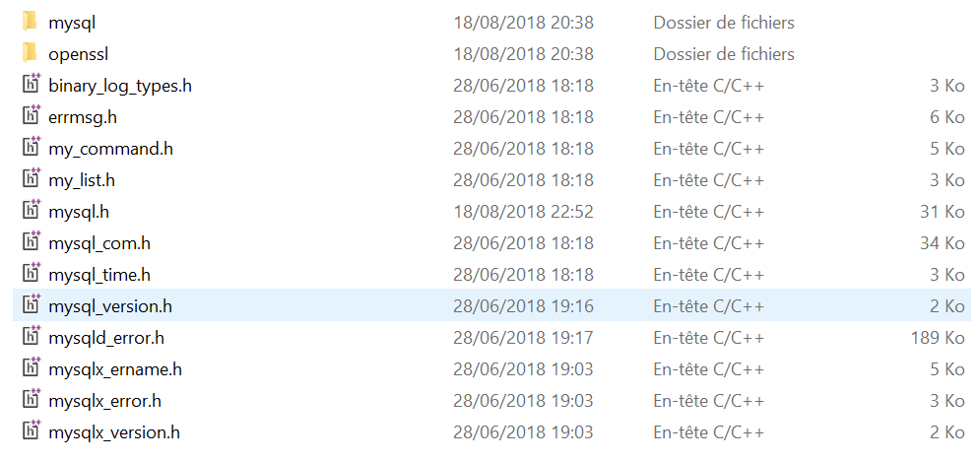980x461 pixels.
Task: Click the errmsg.h file icon
Action: (31, 116)
